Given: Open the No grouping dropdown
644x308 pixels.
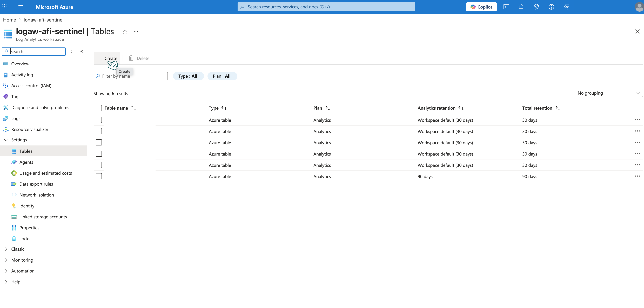Looking at the screenshot, I should [608, 93].
